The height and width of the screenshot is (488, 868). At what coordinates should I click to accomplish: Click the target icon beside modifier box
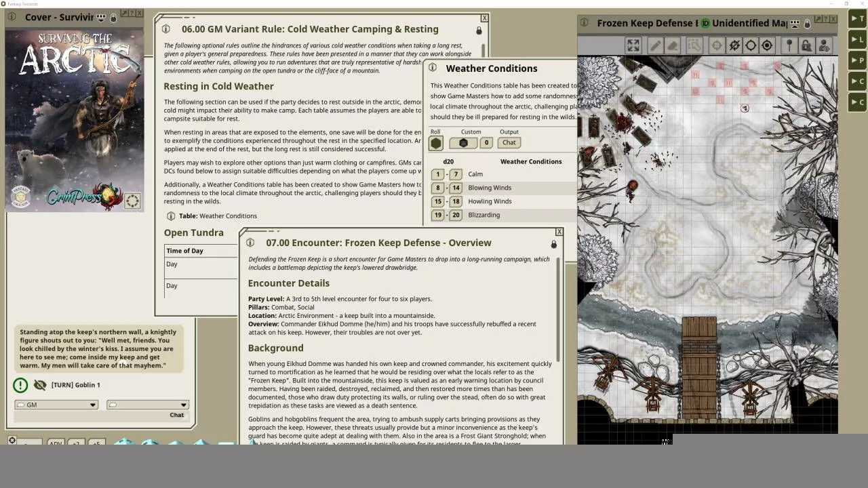click(12, 441)
